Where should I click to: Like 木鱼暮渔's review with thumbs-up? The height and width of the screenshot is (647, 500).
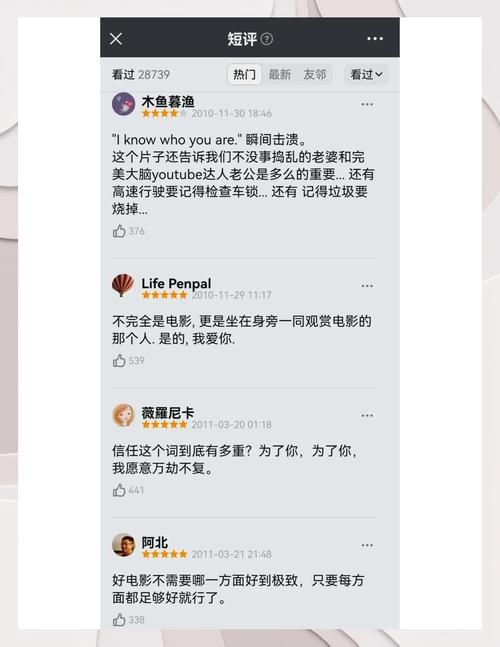119,231
